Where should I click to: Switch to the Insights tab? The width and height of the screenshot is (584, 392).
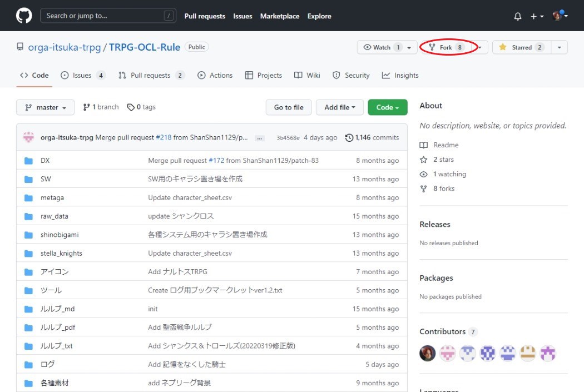400,75
